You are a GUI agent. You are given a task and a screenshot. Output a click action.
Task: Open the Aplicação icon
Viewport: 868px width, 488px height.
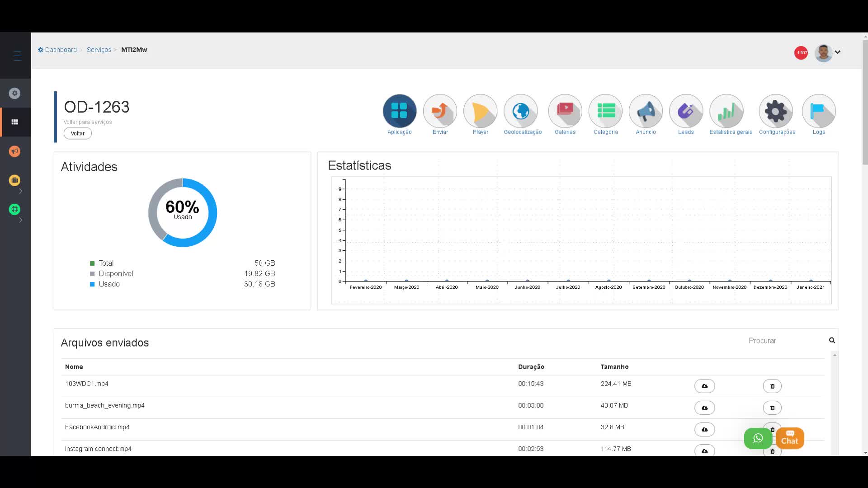[x=400, y=111]
